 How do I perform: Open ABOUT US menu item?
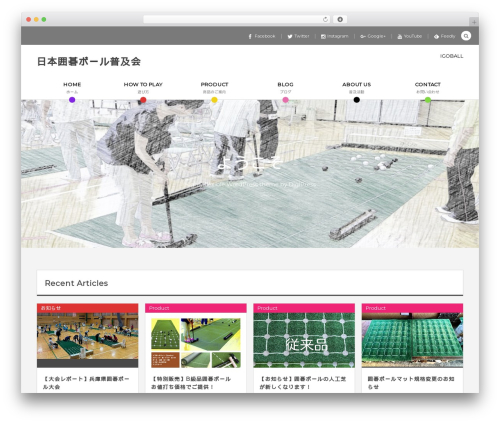pos(356,87)
